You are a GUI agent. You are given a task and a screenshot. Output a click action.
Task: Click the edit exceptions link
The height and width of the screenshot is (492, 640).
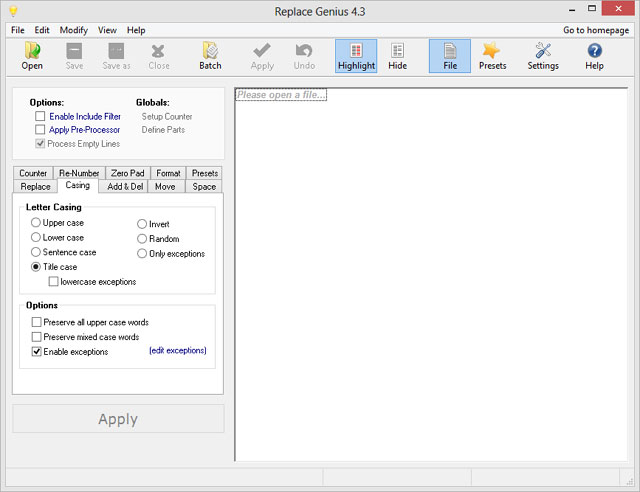pyautogui.click(x=178, y=350)
